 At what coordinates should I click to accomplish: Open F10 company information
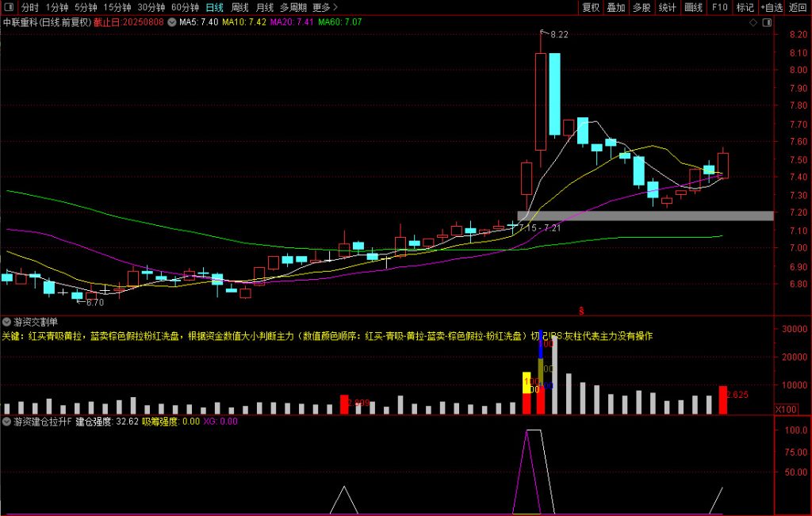(719, 7)
